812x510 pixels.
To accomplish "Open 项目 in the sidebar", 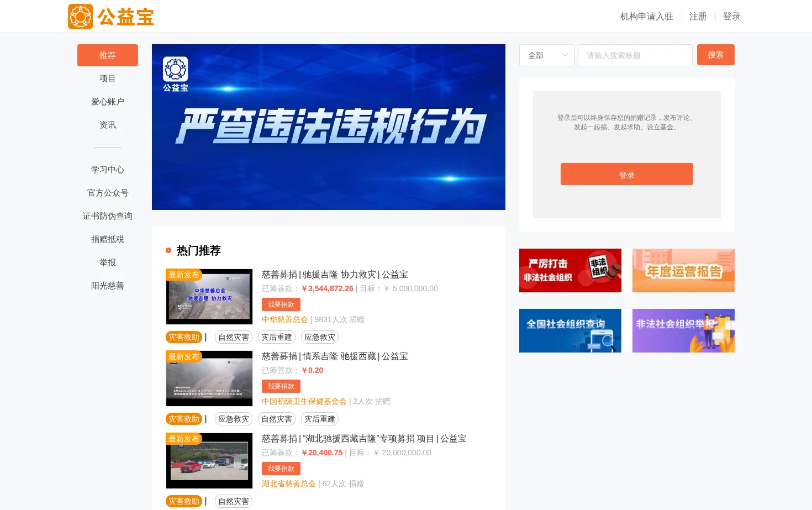I will [x=108, y=78].
